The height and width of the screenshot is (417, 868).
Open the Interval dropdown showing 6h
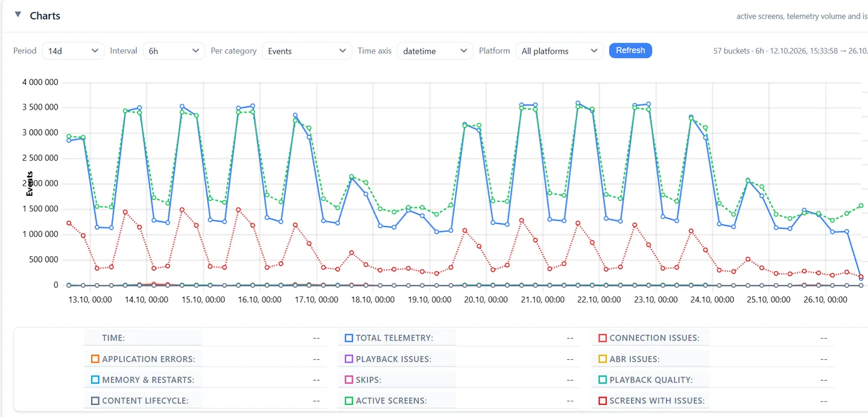tap(174, 51)
